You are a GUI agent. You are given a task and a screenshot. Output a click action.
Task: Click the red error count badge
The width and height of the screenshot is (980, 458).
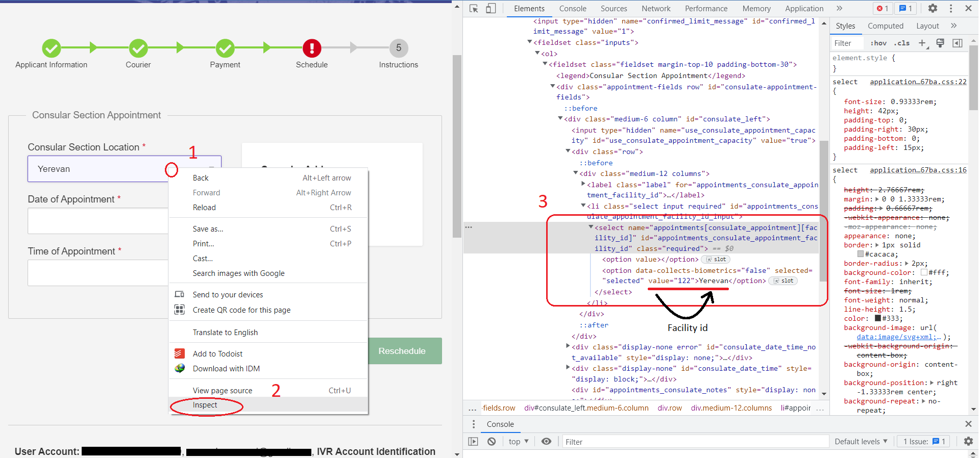(x=883, y=8)
